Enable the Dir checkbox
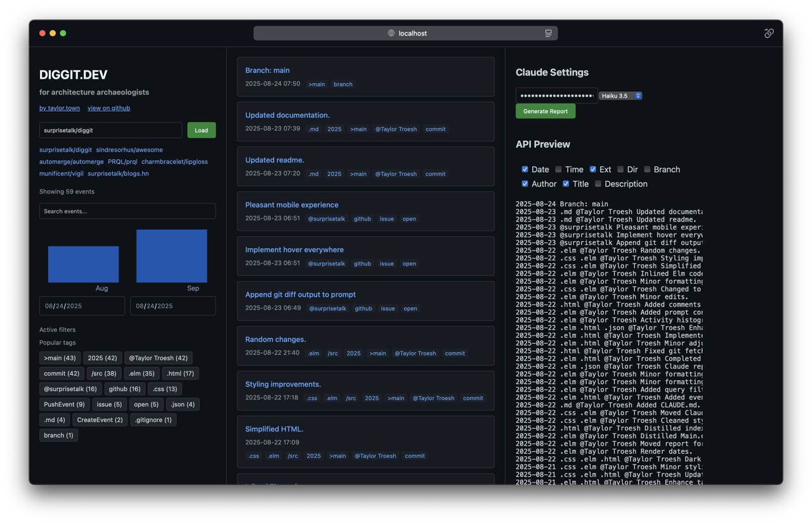 [x=620, y=169]
